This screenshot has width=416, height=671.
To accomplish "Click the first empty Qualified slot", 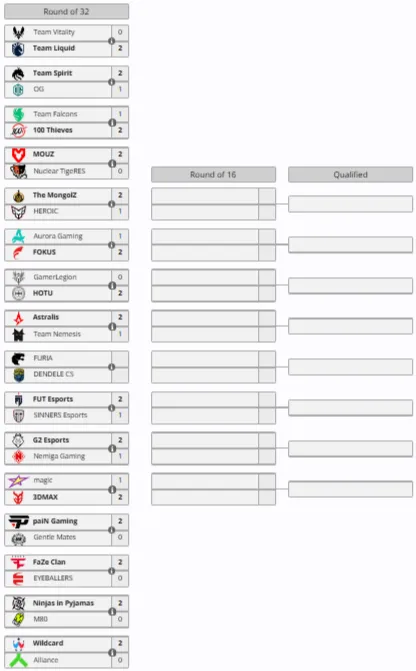I will [x=351, y=204].
